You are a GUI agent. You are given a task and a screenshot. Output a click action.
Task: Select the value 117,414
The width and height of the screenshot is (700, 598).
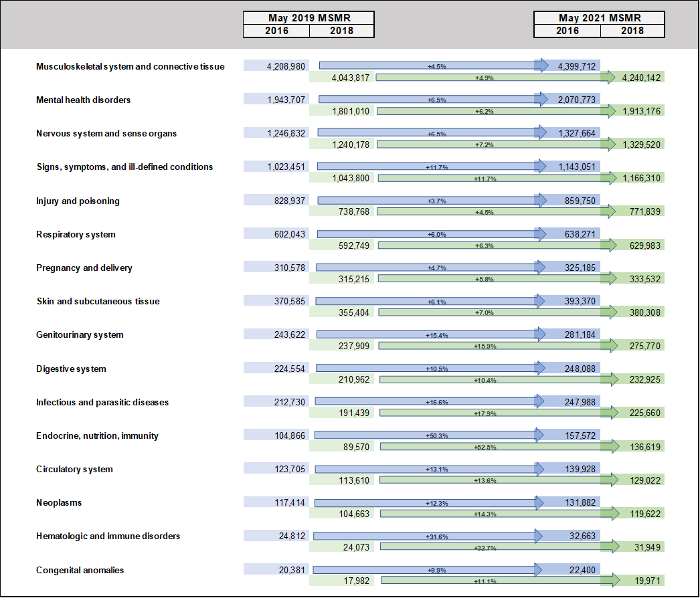tap(290, 502)
